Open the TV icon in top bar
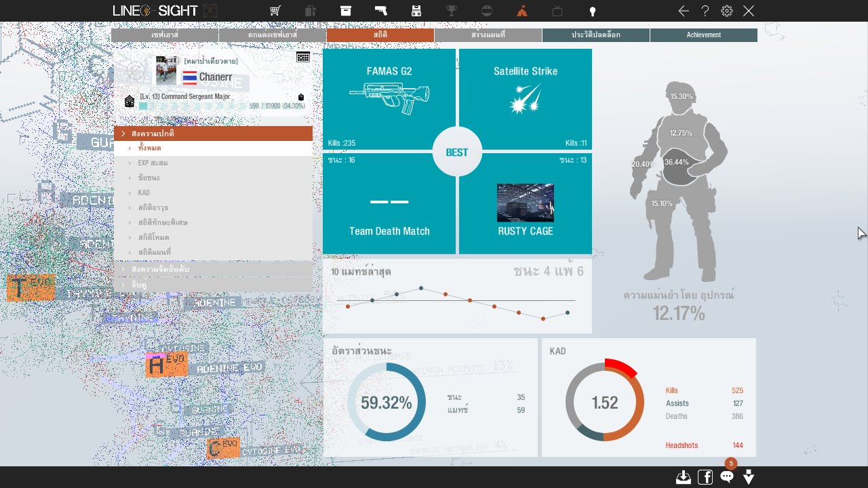 coord(557,11)
